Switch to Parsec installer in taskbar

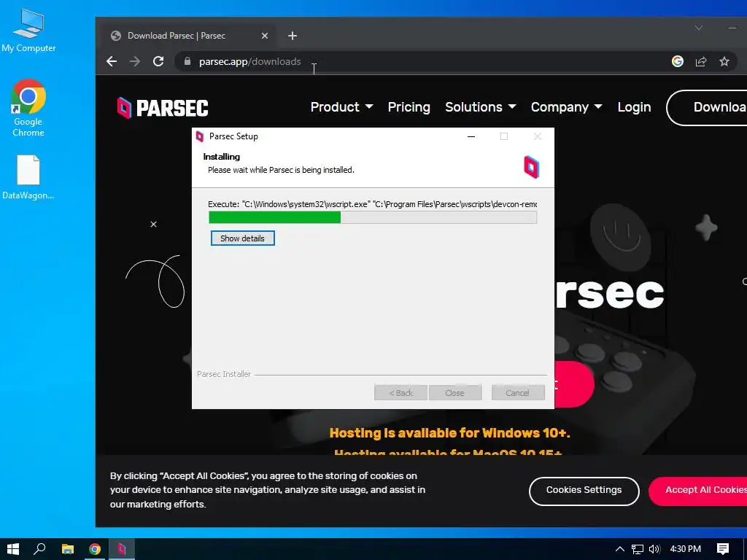click(122, 549)
